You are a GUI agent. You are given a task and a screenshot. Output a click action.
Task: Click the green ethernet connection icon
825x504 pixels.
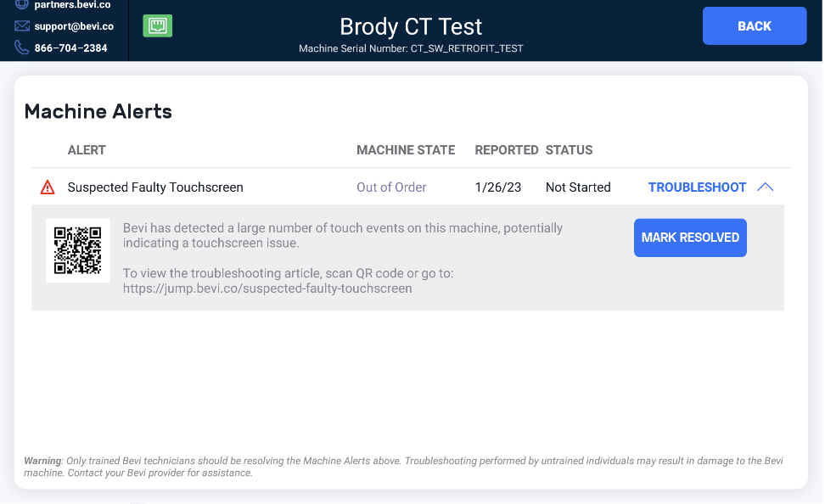(157, 25)
